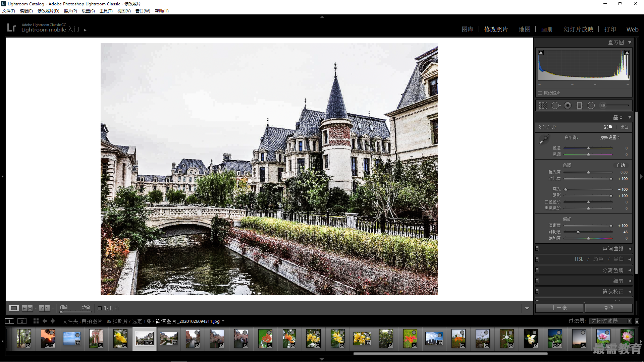Click the 自动 auto tone button
This screenshot has width=644, height=362.
621,166
